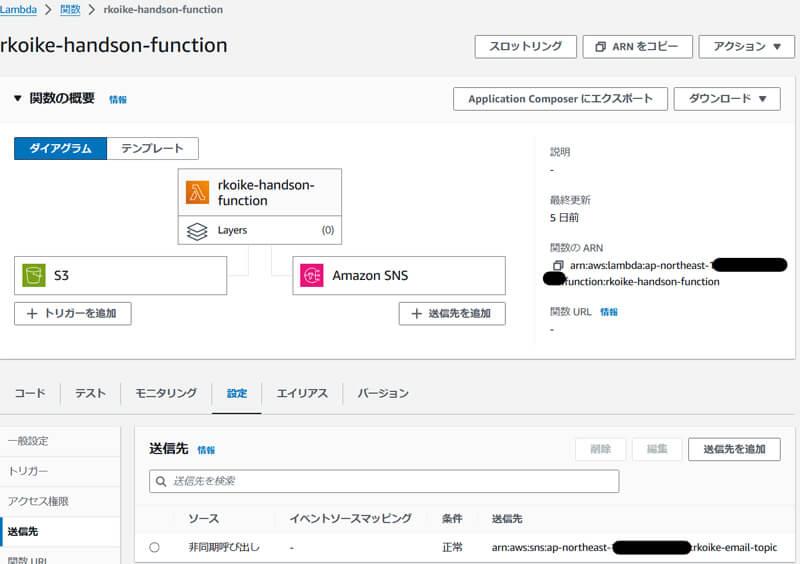
Task: Click the Amazon SNS icon
Action: [312, 276]
